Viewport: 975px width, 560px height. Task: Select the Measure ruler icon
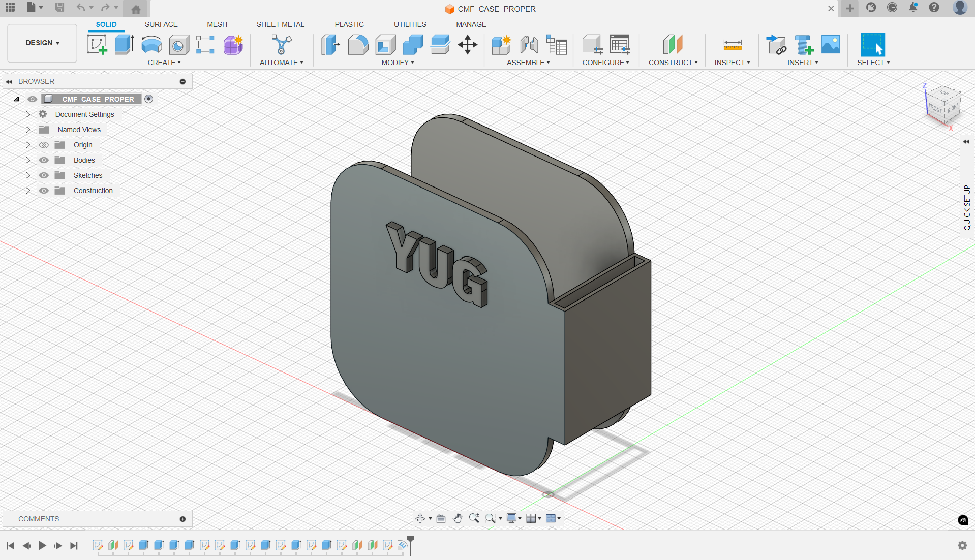[733, 45]
